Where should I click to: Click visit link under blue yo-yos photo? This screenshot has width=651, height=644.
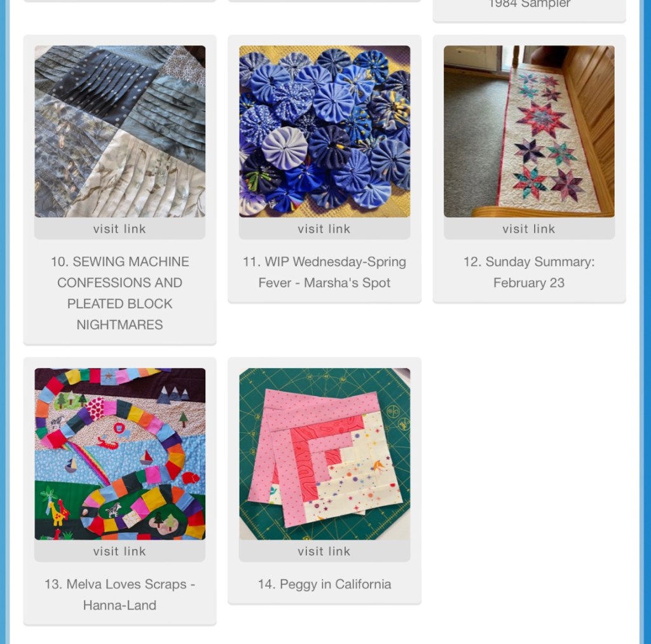(x=324, y=229)
